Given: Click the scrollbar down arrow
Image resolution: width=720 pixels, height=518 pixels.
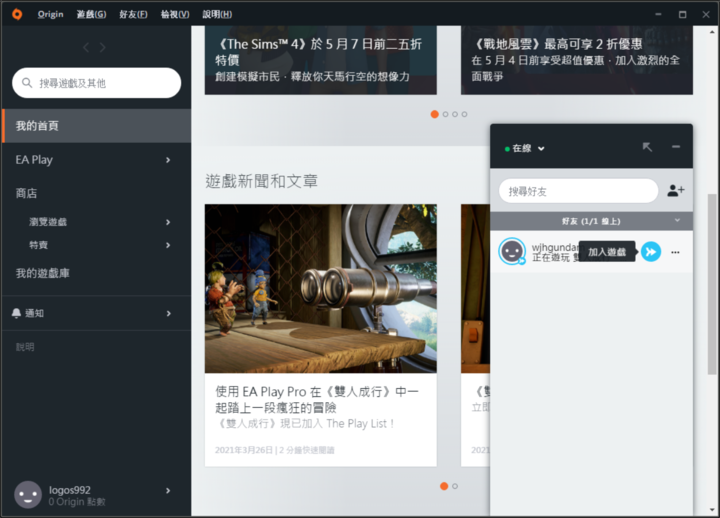Looking at the screenshot, I should [712, 510].
